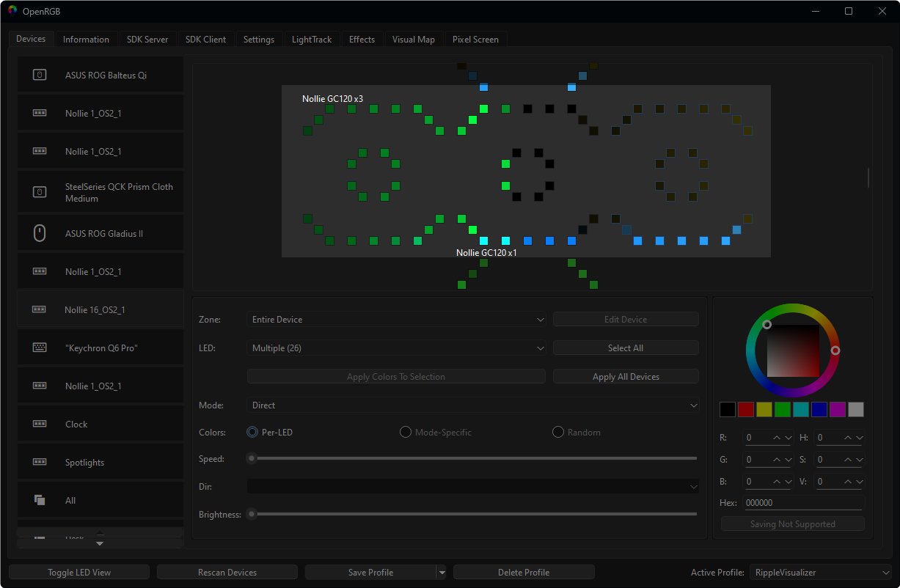Click the Toggle LED View button

[79, 573]
